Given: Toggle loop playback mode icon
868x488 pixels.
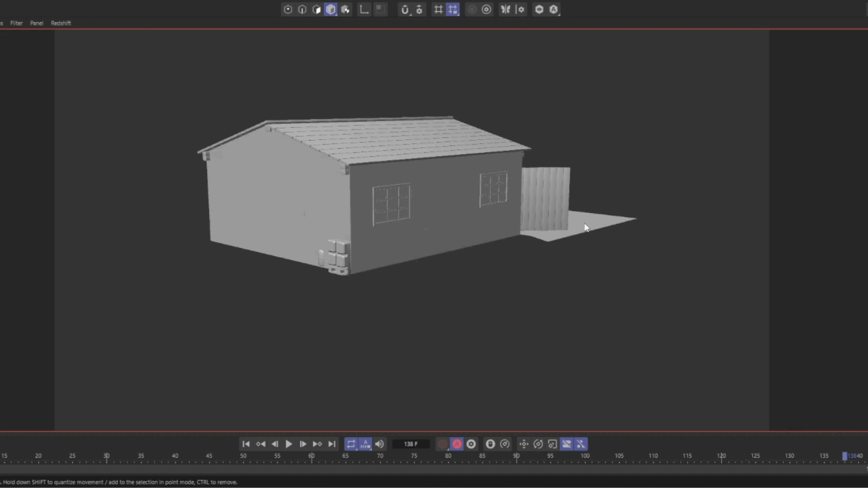Looking at the screenshot, I should [351, 444].
